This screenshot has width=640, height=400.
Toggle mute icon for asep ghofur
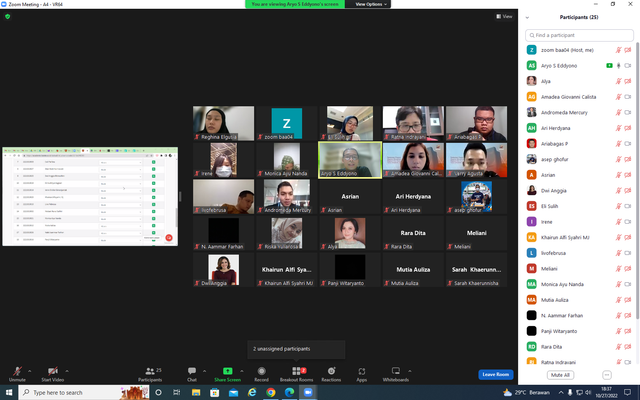tap(618, 159)
